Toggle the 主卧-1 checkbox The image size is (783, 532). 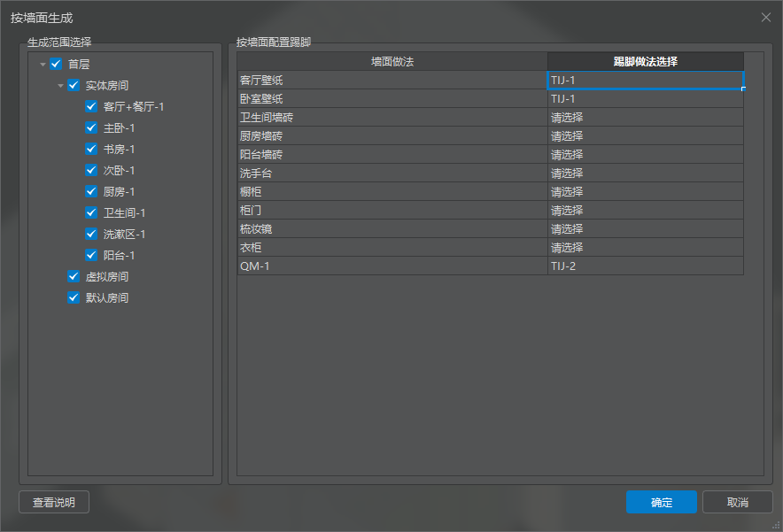91,128
